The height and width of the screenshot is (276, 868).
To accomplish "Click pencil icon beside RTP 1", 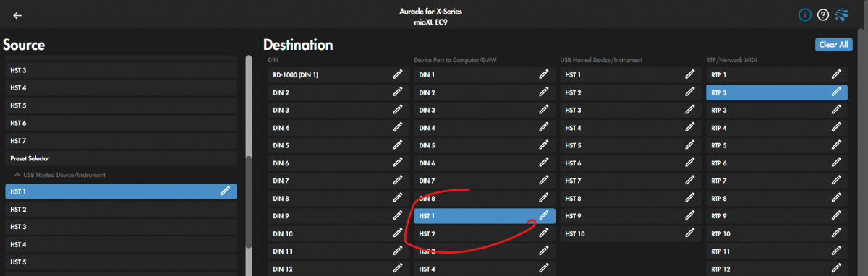I will coord(836,74).
